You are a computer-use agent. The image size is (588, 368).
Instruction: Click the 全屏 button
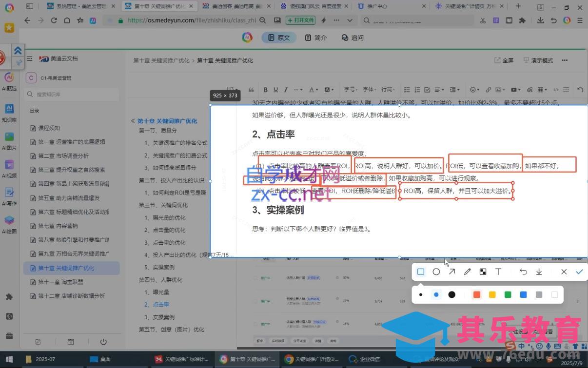pyautogui.click(x=503, y=60)
